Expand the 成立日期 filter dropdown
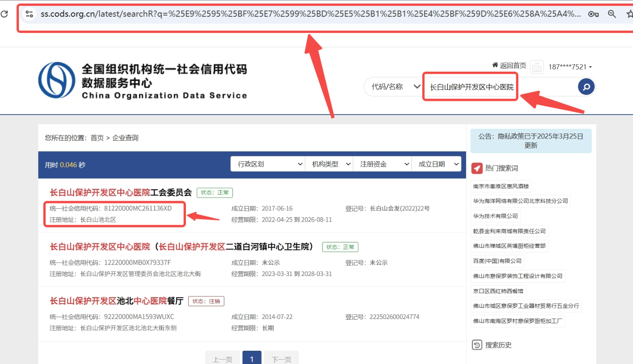This screenshot has width=633, height=364. click(x=436, y=164)
